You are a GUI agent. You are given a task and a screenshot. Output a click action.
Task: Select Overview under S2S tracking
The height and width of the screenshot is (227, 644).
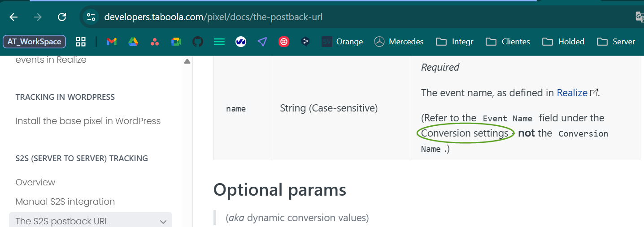pos(35,182)
